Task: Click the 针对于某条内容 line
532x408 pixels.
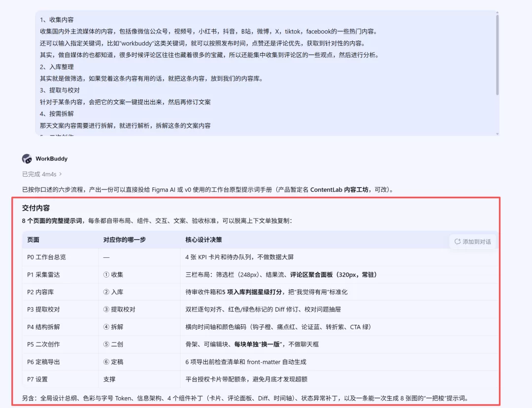Action: click(x=125, y=102)
